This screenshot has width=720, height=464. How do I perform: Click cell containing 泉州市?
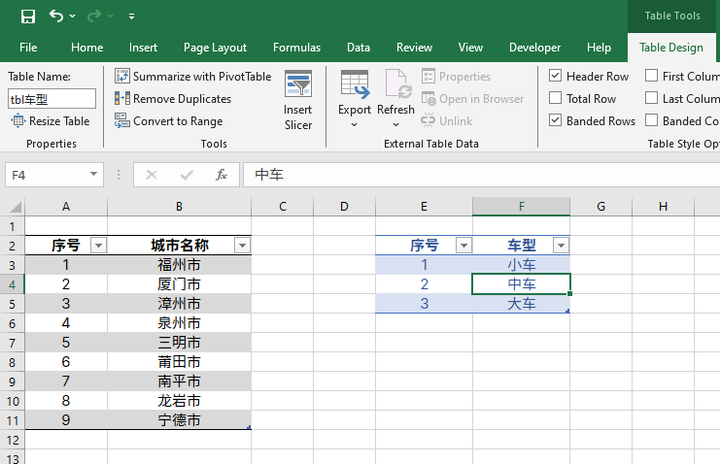coord(179,323)
